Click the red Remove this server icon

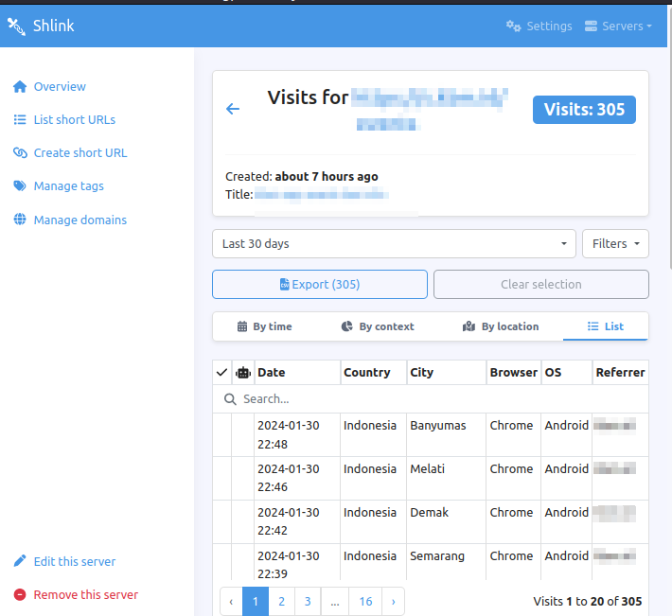point(20,594)
